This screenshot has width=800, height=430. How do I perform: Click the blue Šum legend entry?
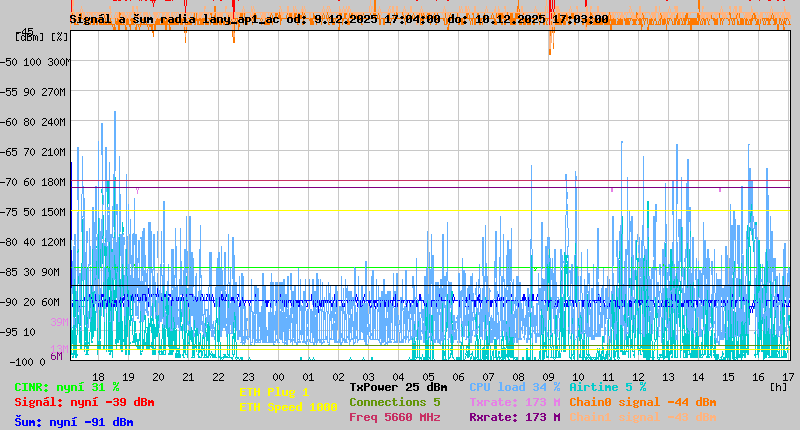(x=73, y=422)
